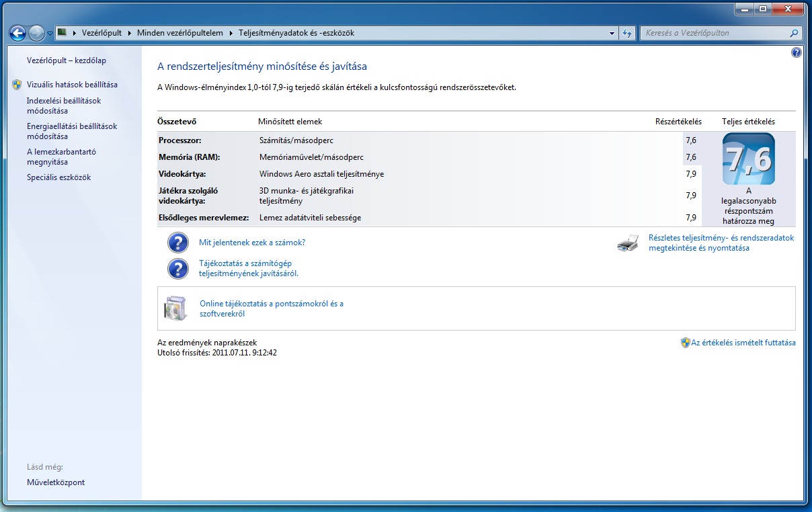Click the printer icon
The image size is (812, 512).
coord(628,243)
